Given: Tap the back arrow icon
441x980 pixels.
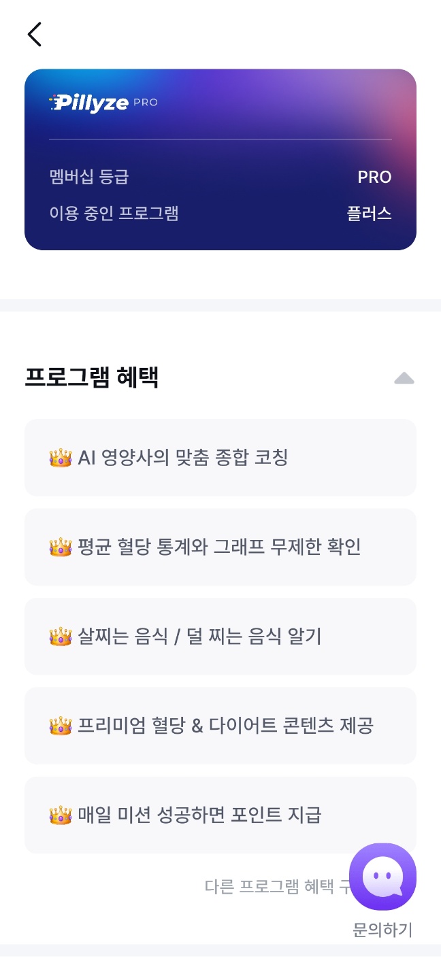Looking at the screenshot, I should pos(35,34).
